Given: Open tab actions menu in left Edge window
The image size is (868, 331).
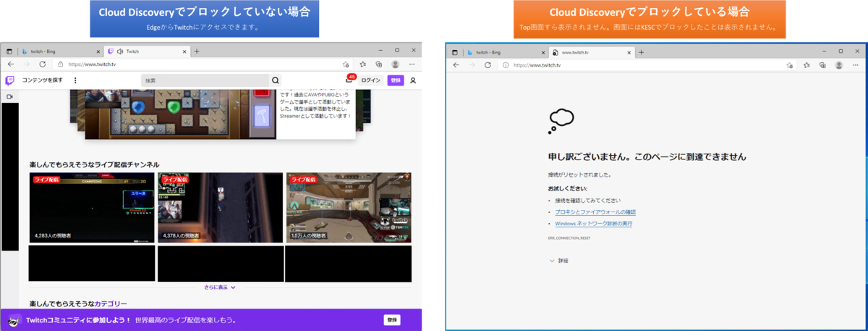Looking at the screenshot, I should (10, 51).
